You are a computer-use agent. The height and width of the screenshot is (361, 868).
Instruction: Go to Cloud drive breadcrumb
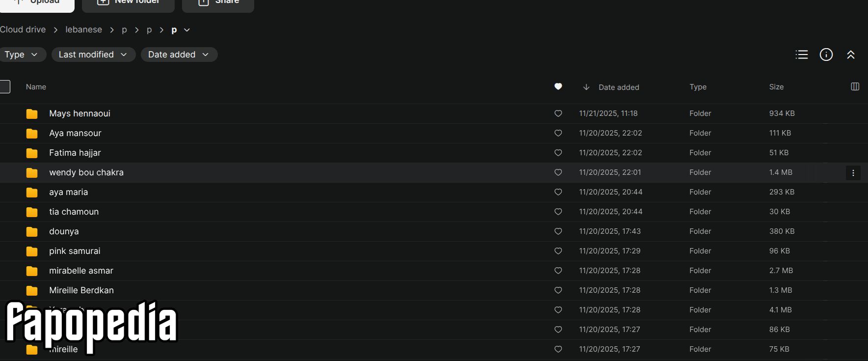click(x=23, y=29)
